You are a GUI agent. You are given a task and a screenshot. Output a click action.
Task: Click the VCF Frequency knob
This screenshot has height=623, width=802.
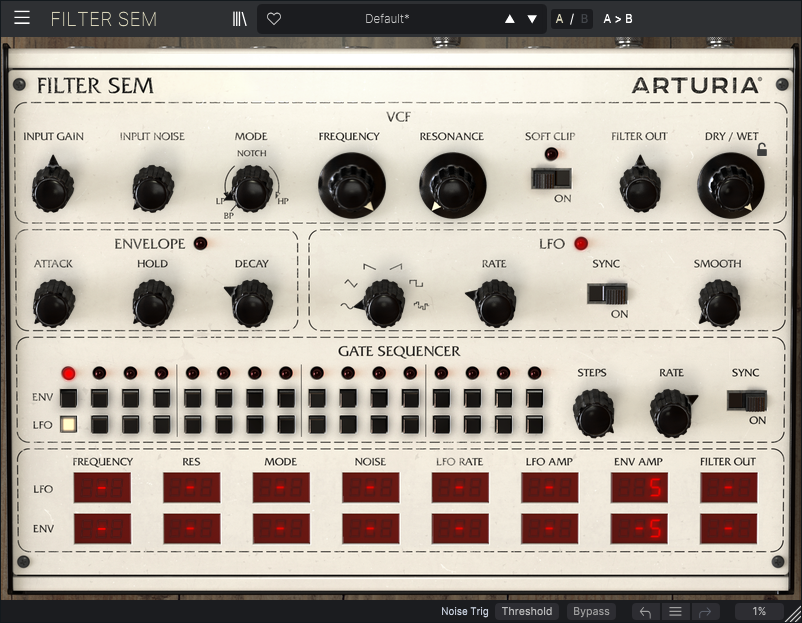(351, 185)
